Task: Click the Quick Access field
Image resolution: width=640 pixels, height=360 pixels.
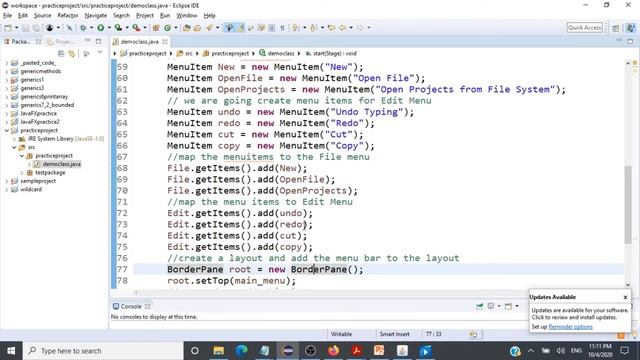Action: point(584,28)
